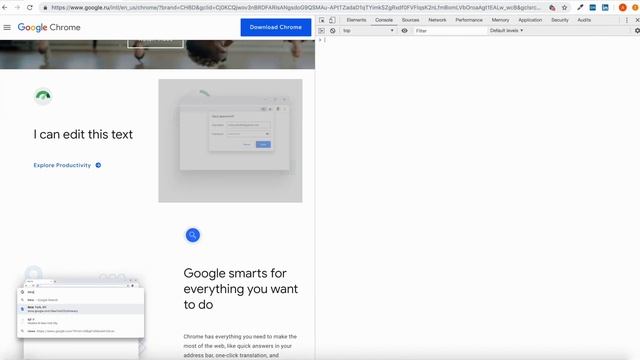Open the Explore Productivity link
Viewport: 640px width, 360px height.
point(62,165)
